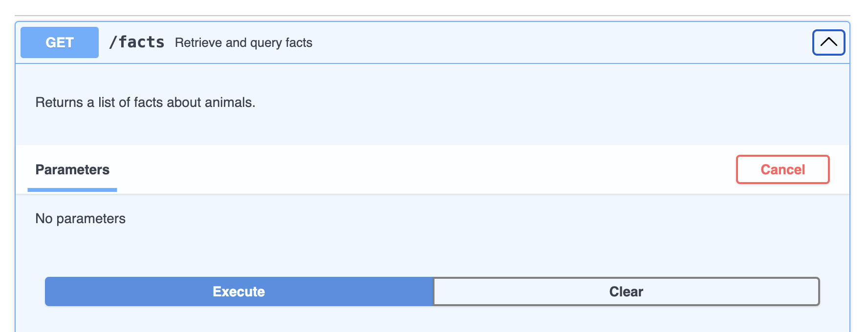
Task: Click the slash before 'facts' in the path
Action: tap(113, 42)
